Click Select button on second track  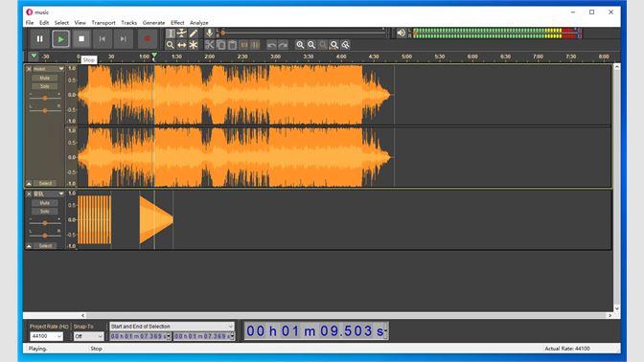pos(45,246)
